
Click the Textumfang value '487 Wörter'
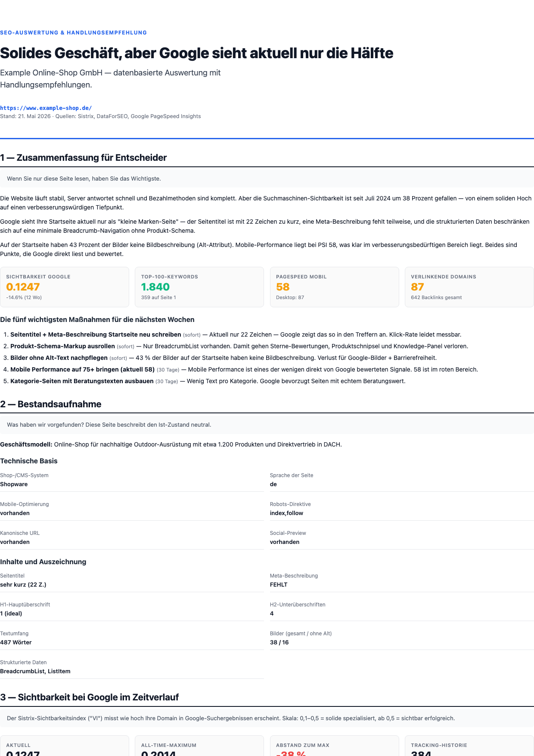click(16, 643)
